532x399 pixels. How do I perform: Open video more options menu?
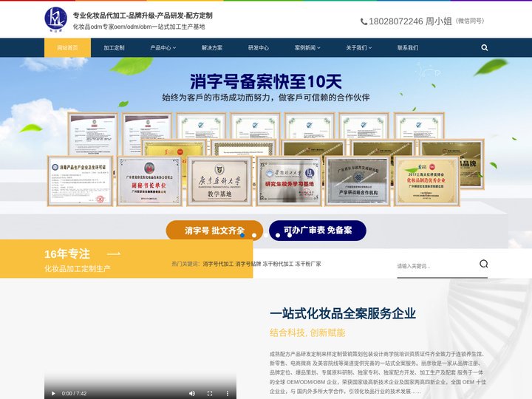coord(228,393)
